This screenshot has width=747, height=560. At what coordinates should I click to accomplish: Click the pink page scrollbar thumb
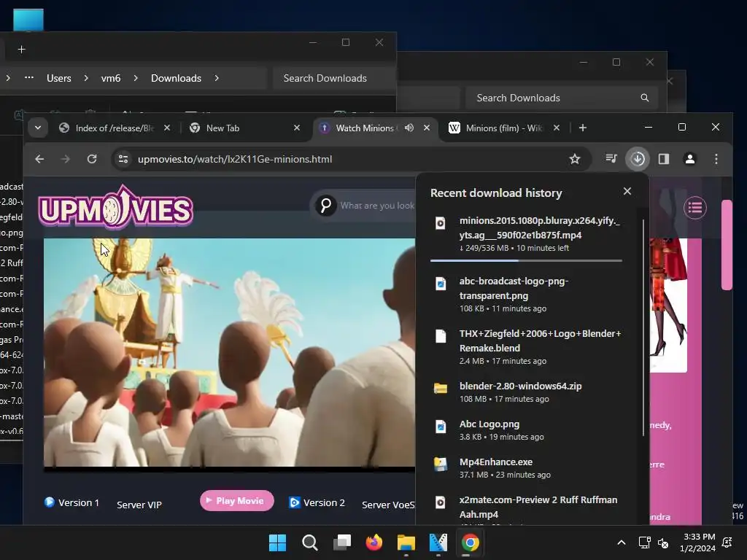pyautogui.click(x=727, y=244)
